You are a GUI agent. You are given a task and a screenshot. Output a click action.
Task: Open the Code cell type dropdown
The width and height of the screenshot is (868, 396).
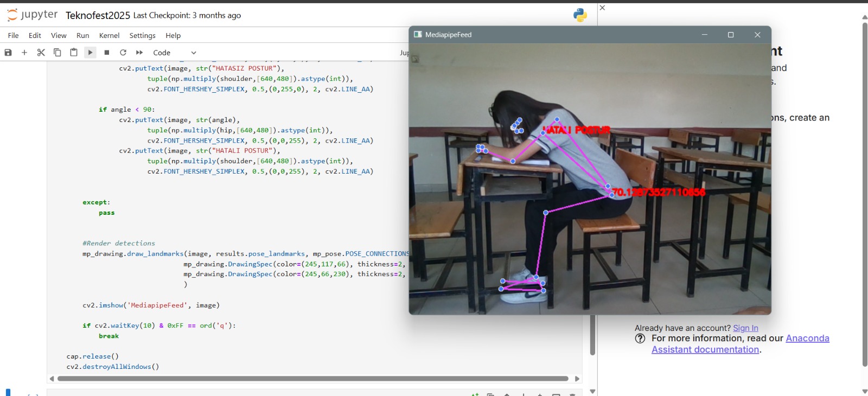[x=174, y=53]
